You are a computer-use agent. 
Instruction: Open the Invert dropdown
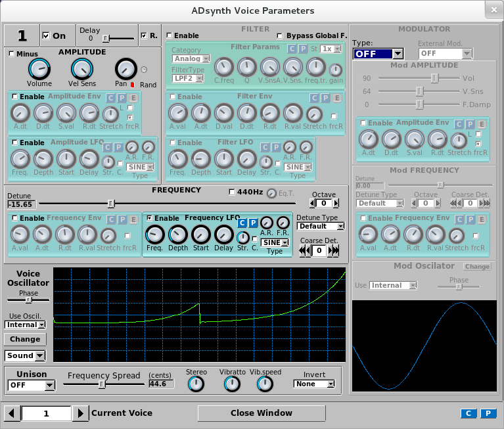pyautogui.click(x=315, y=384)
